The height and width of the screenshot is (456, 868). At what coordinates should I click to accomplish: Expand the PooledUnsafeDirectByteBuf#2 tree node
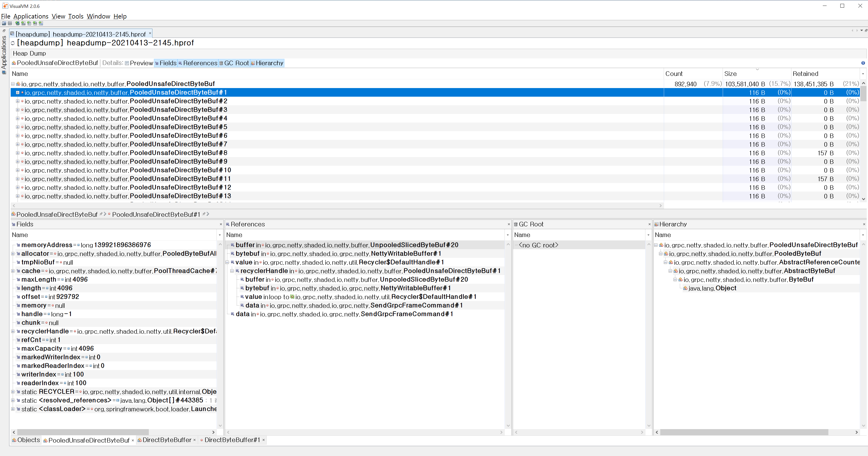pos(17,101)
